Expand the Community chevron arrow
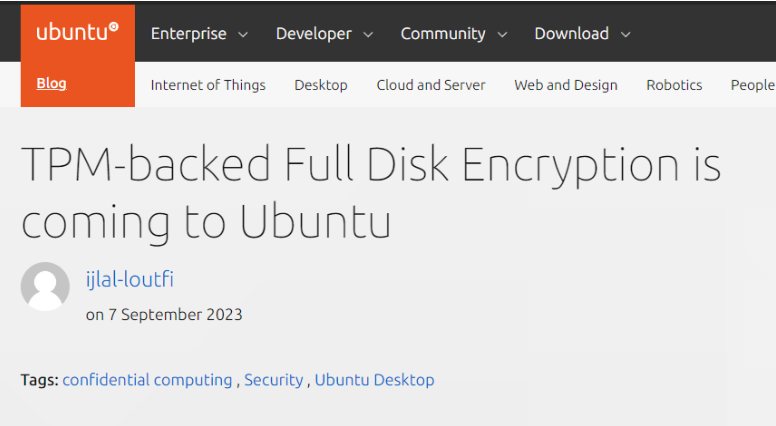The width and height of the screenshot is (776, 426). 502,35
